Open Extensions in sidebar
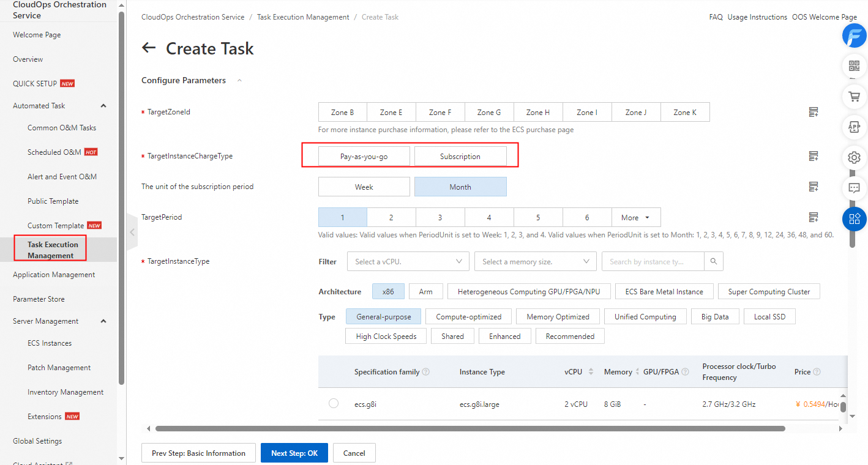Image resolution: width=868 pixels, height=465 pixels. pyautogui.click(x=45, y=417)
